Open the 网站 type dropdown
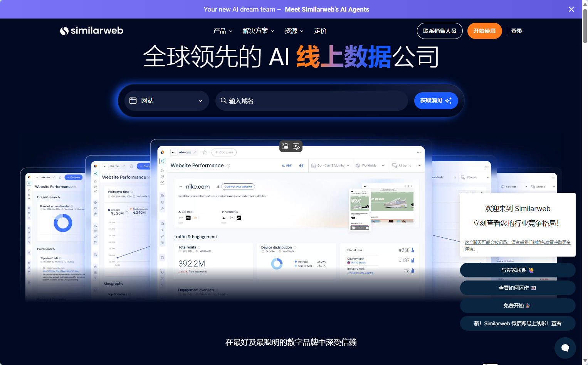Viewport: 588px width, 365px height. coord(166,101)
